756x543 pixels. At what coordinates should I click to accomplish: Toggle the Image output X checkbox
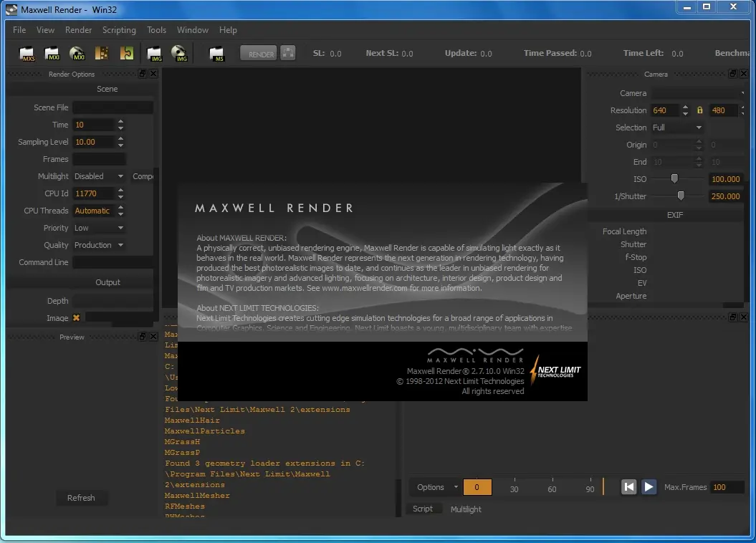click(x=76, y=318)
